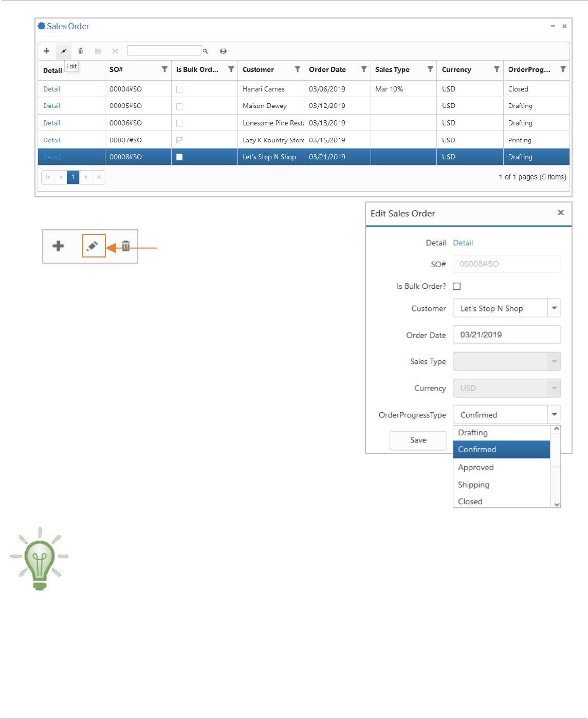
Task: Click the SO# field in the dialog
Action: (507, 264)
